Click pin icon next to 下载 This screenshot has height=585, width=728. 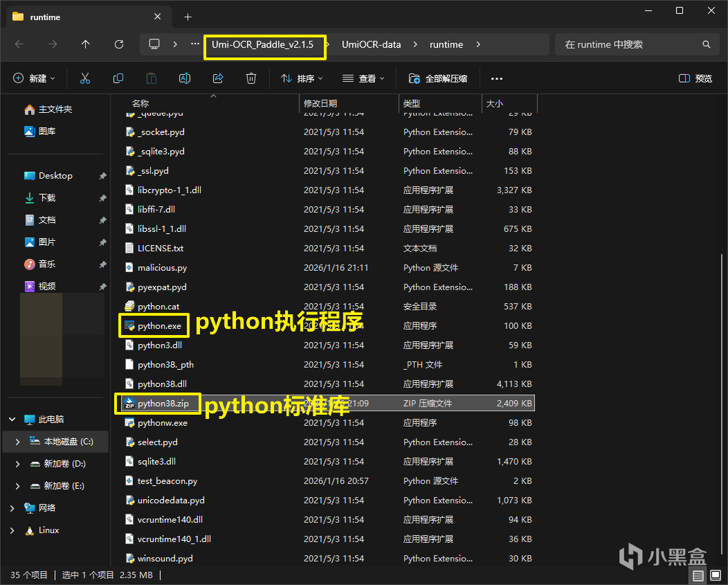click(102, 198)
